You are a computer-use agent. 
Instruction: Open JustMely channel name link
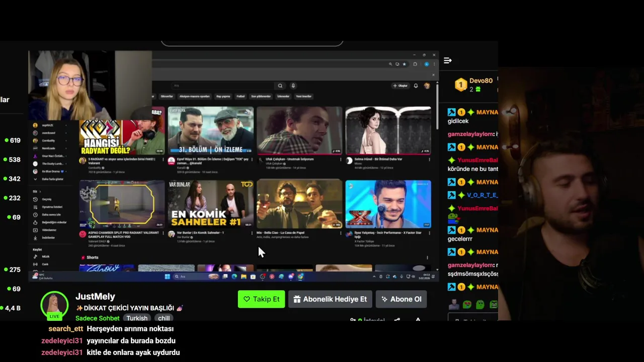pyautogui.click(x=95, y=297)
